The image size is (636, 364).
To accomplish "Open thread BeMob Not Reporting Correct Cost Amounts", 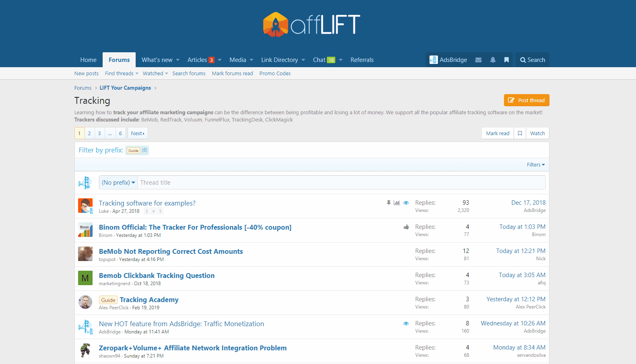I will point(171,251).
